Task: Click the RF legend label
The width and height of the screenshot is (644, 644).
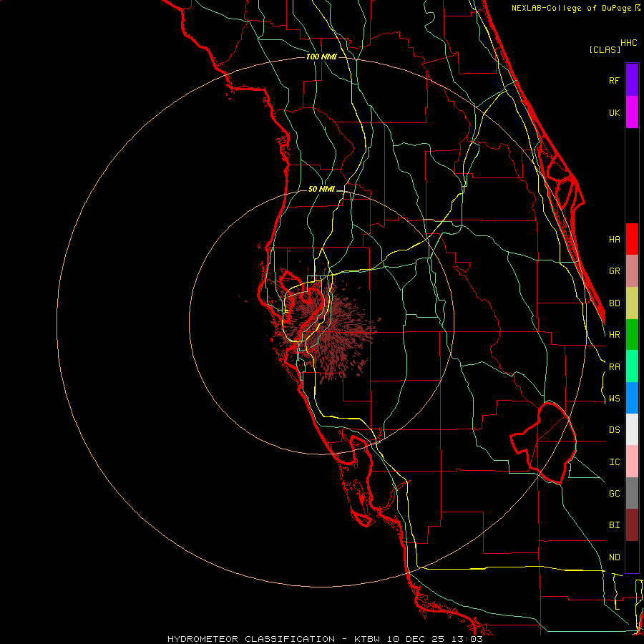Action: point(615,81)
